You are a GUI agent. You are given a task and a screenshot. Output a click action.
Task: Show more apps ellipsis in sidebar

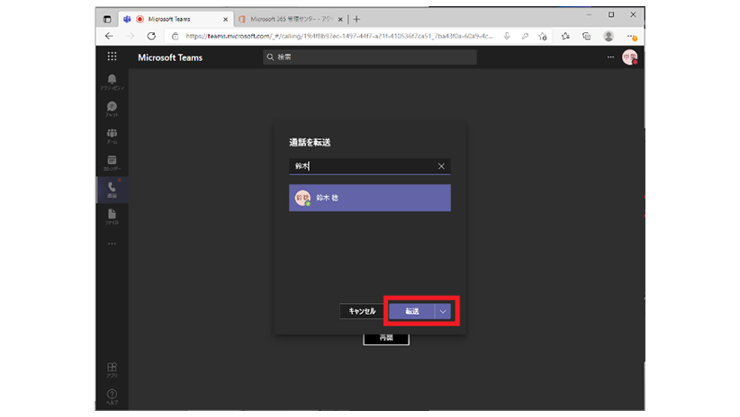click(112, 244)
